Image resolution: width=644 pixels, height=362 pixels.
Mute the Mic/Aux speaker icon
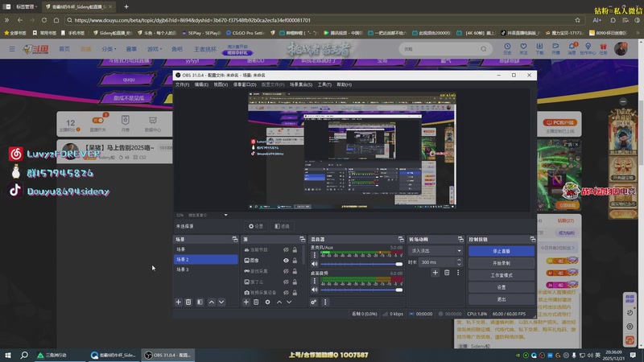[x=315, y=264]
